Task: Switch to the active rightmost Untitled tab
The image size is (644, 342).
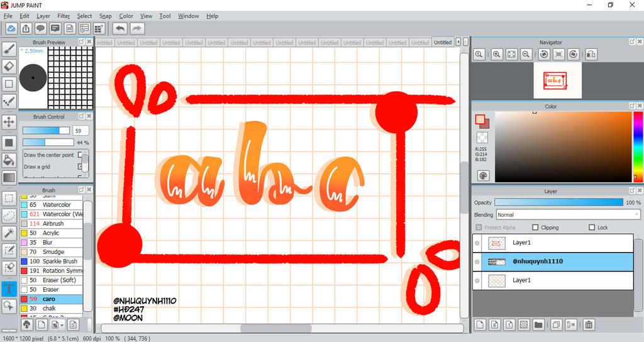Action: pos(443,42)
